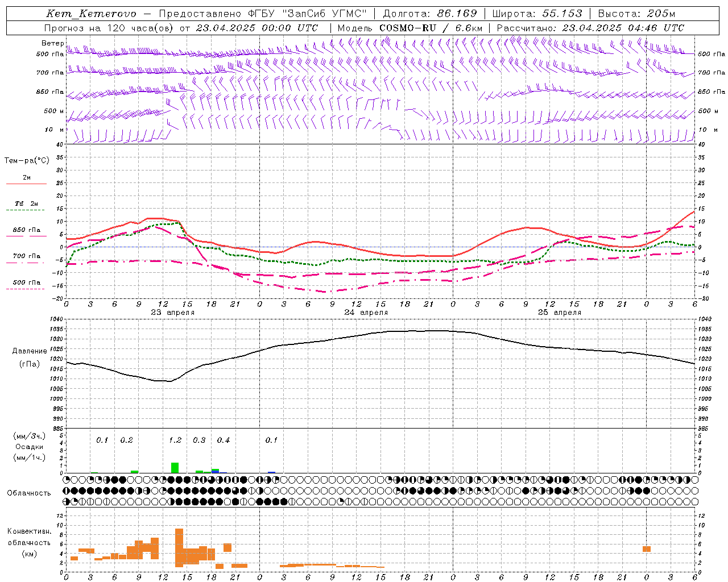
Task: Click the (мм/1ч.) unit label
Action: point(30,458)
